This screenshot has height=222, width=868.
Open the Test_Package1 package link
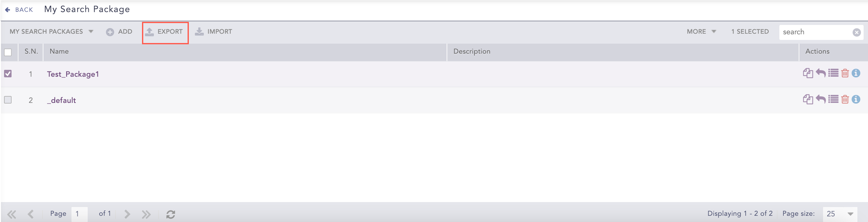point(73,74)
